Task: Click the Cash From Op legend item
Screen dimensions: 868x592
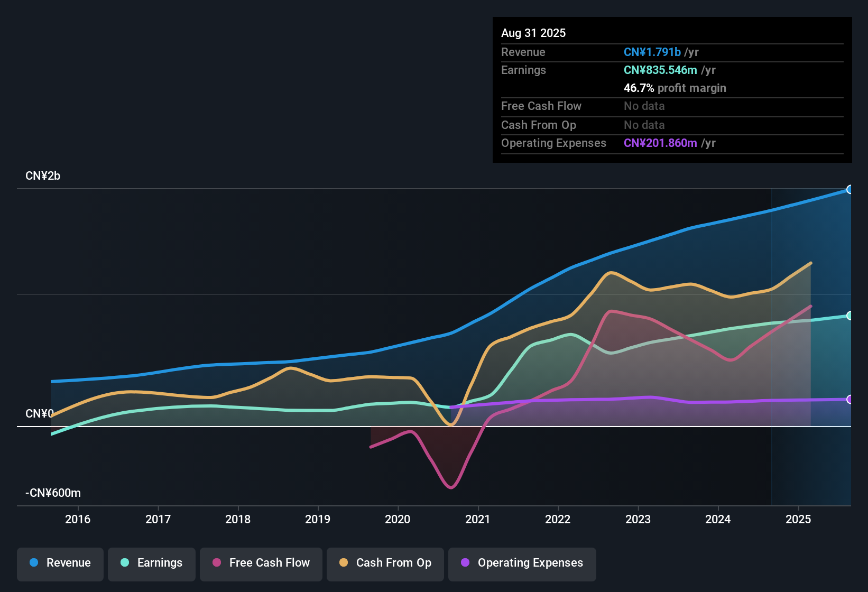Action: point(385,563)
